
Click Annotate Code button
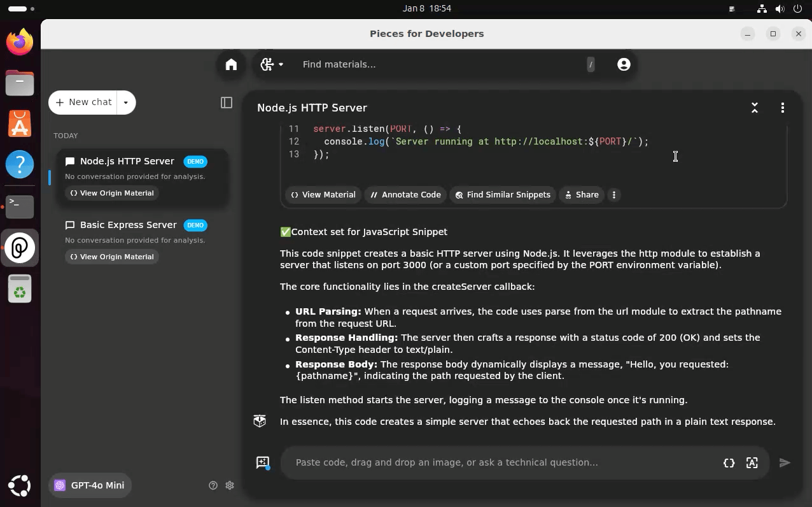405,195
